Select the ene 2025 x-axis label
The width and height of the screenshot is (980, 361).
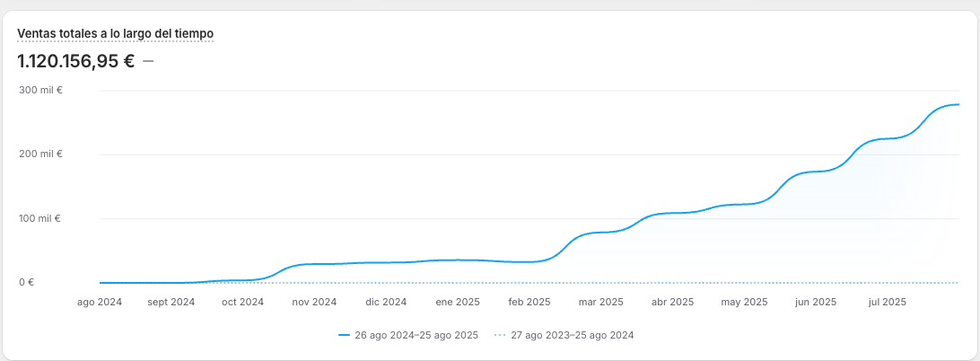[x=457, y=302]
